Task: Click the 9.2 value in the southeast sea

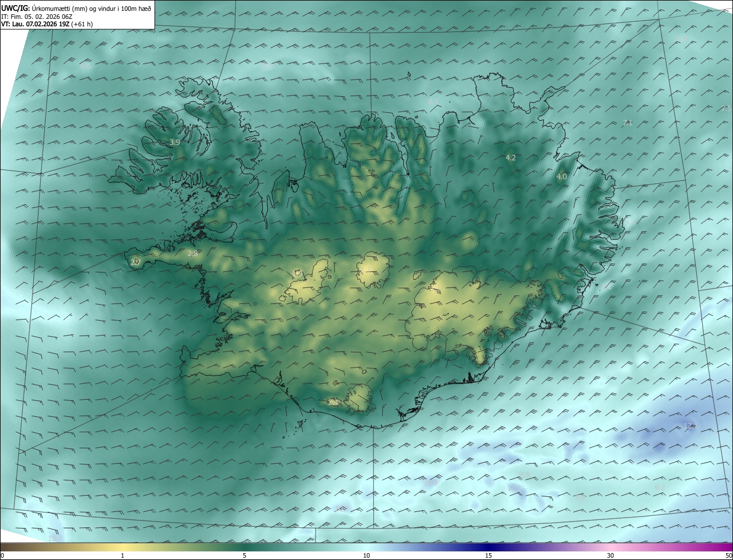Action: coord(660,487)
